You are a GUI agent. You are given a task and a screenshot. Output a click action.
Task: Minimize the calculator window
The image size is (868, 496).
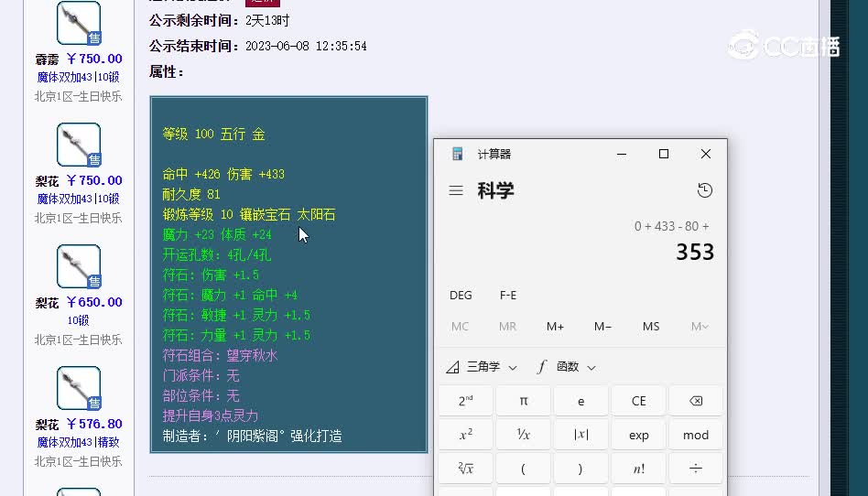click(x=622, y=154)
